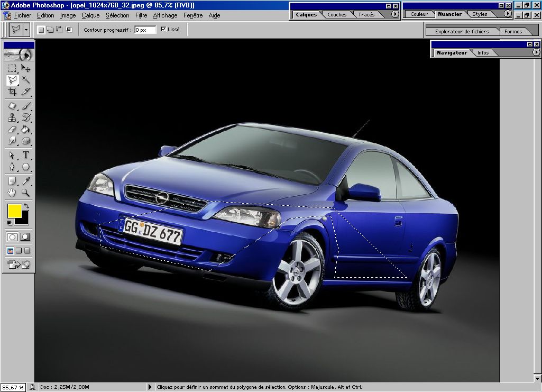This screenshot has height=392, width=542.
Task: Choose Full screen mode
Action: coord(27,251)
